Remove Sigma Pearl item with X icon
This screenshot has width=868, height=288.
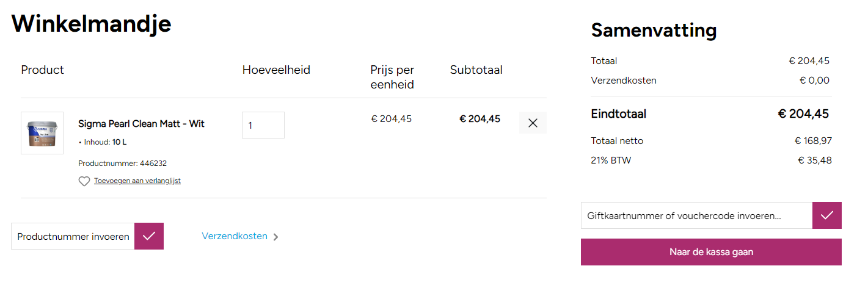click(x=533, y=123)
